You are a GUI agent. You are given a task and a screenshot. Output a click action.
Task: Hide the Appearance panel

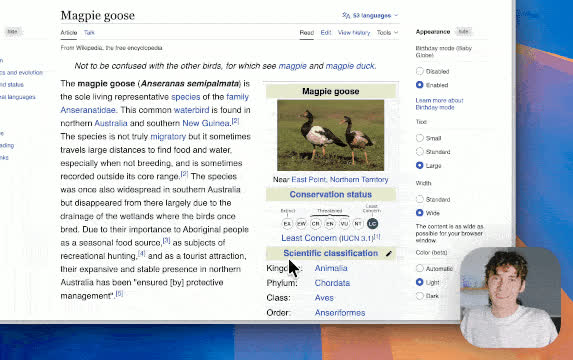(463, 31)
